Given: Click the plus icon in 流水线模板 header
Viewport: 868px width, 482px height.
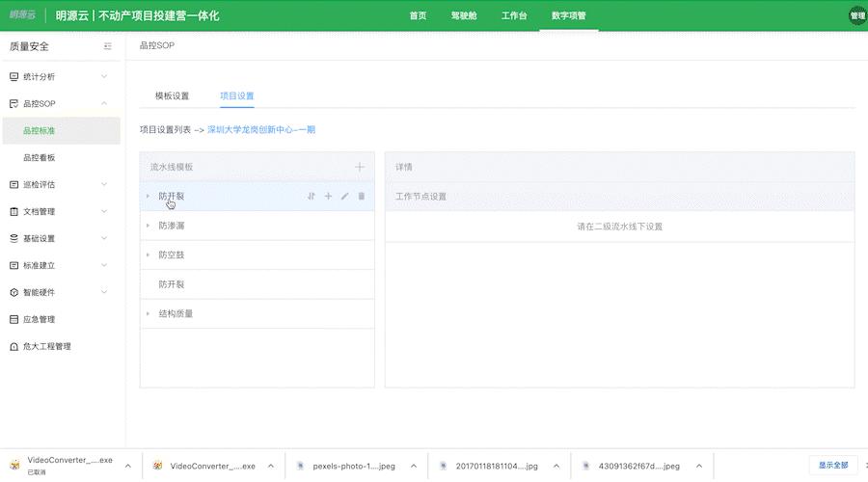Looking at the screenshot, I should 360,167.
